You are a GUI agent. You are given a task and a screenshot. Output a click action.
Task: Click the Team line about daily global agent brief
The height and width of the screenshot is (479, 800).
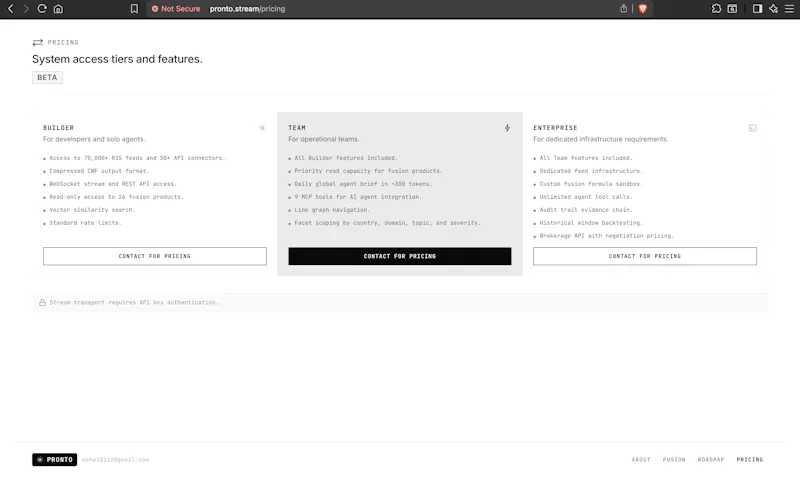(x=363, y=184)
